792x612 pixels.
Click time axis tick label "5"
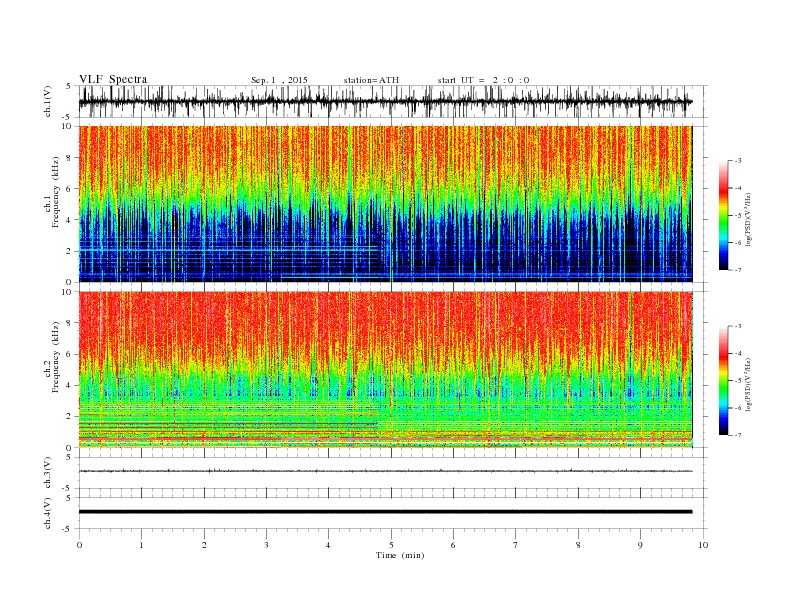(x=391, y=545)
